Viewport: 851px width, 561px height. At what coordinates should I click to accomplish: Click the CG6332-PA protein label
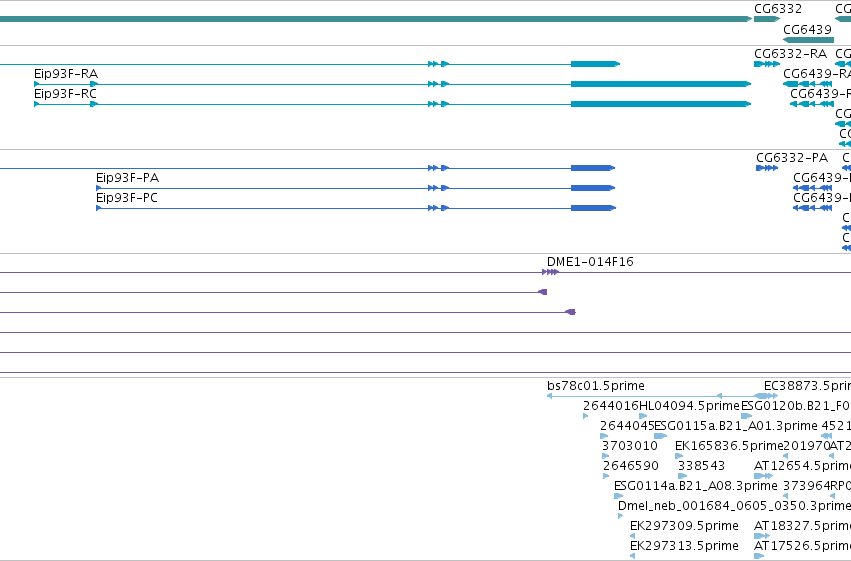[792, 158]
